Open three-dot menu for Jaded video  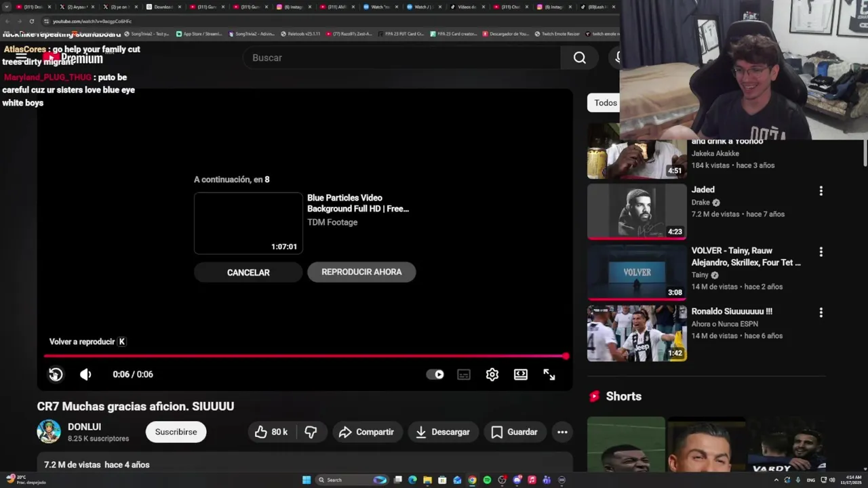point(821,191)
